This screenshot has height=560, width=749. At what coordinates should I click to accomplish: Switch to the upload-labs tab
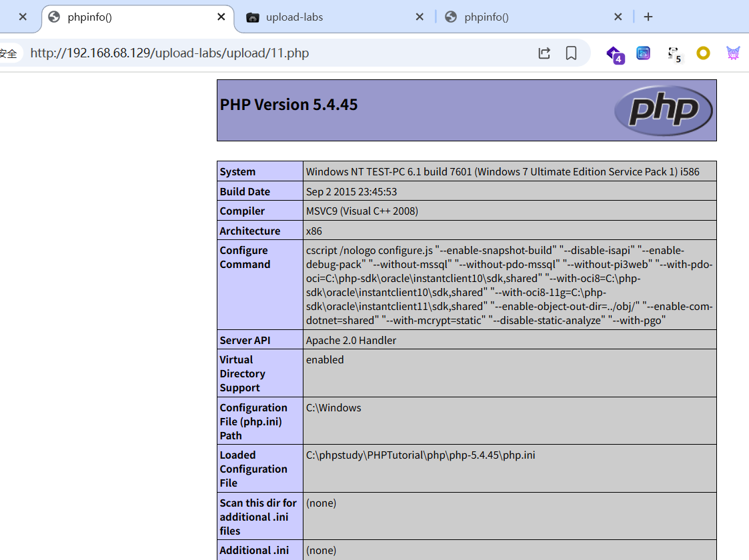[x=333, y=17]
